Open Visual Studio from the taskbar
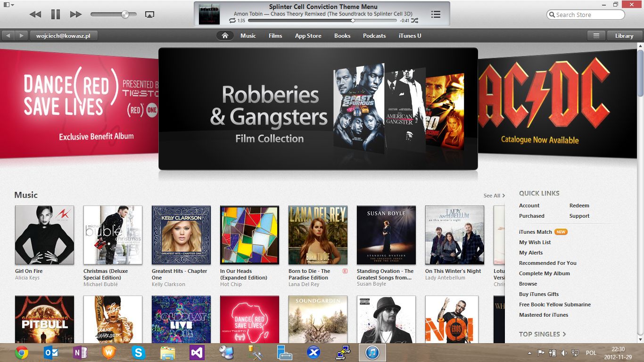The width and height of the screenshot is (644, 362). (197, 353)
